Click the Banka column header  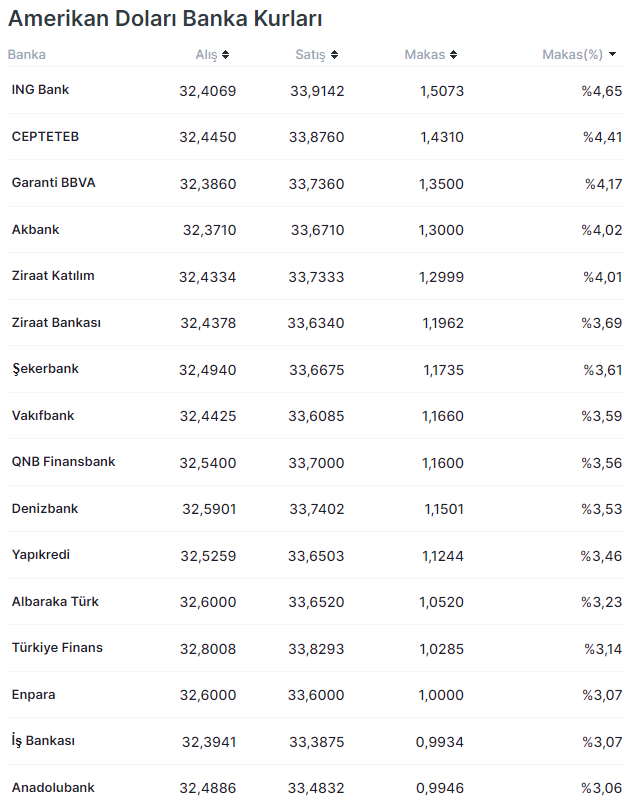pos(27,55)
